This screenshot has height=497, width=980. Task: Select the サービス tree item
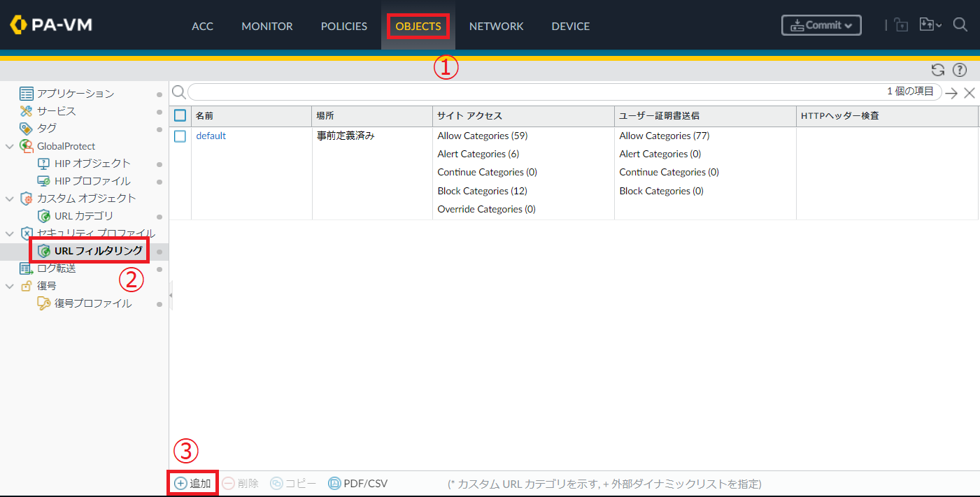click(57, 111)
